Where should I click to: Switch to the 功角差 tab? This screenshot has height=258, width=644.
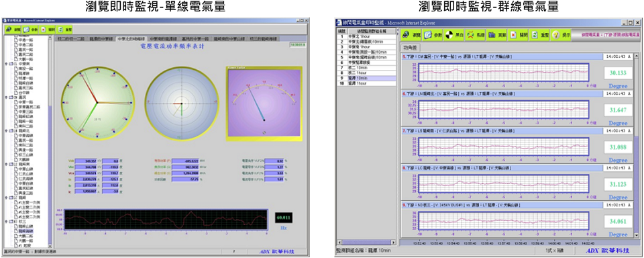[x=409, y=48]
